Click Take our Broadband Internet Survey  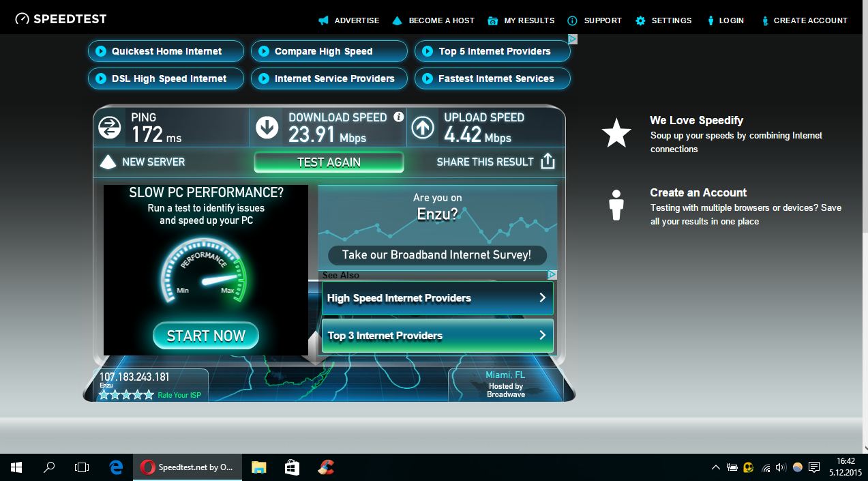(437, 255)
